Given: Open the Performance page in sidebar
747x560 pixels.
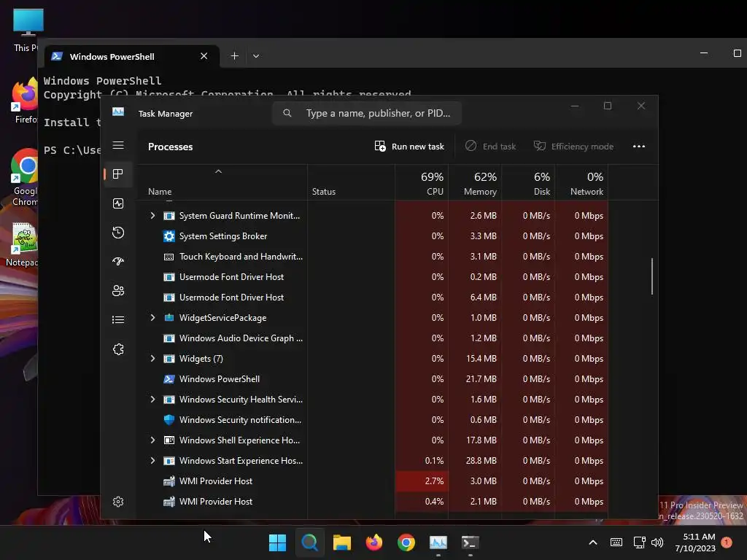Looking at the screenshot, I should pos(118,203).
